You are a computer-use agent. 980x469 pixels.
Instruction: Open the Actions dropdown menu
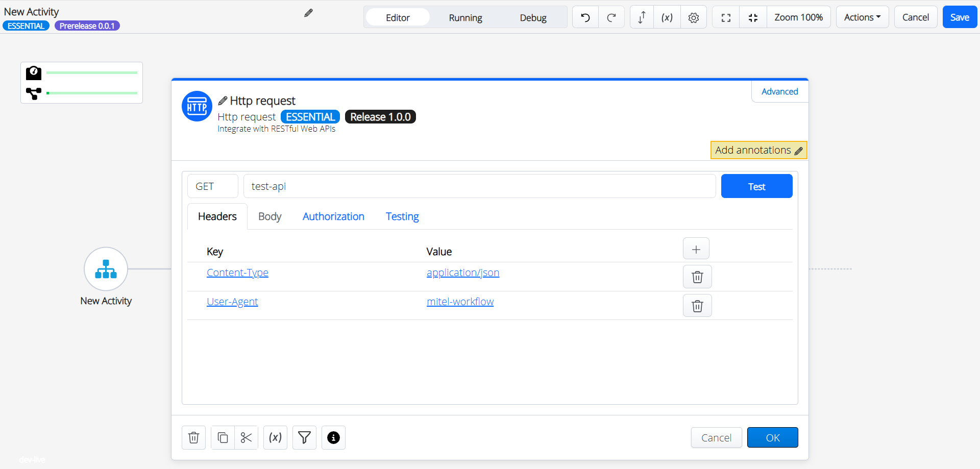point(862,17)
